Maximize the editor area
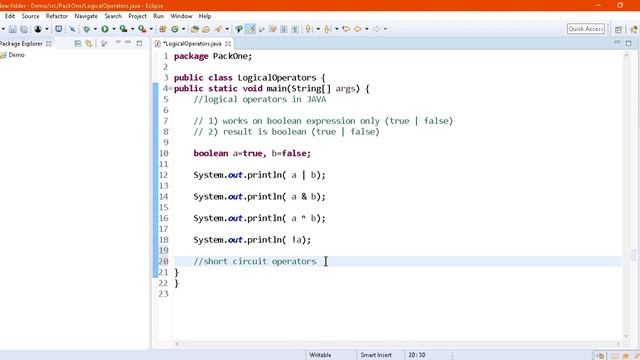 629,43
